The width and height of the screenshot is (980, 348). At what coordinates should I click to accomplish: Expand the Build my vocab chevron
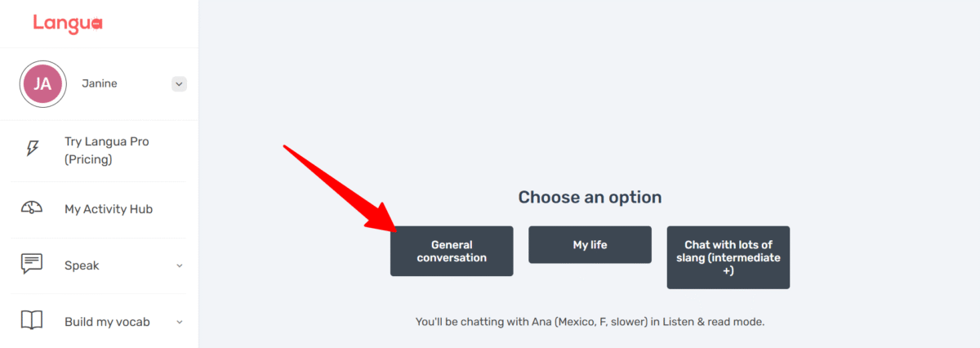(x=180, y=322)
